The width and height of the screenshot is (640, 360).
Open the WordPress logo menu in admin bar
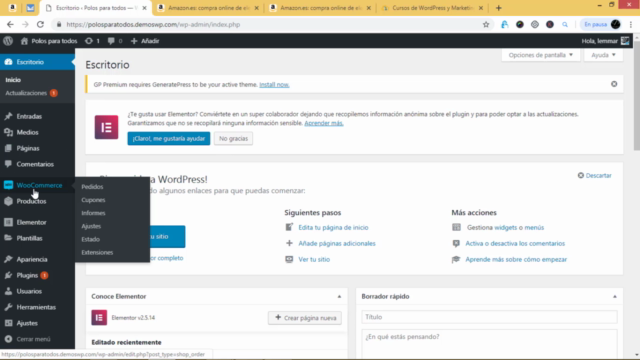click(8, 41)
